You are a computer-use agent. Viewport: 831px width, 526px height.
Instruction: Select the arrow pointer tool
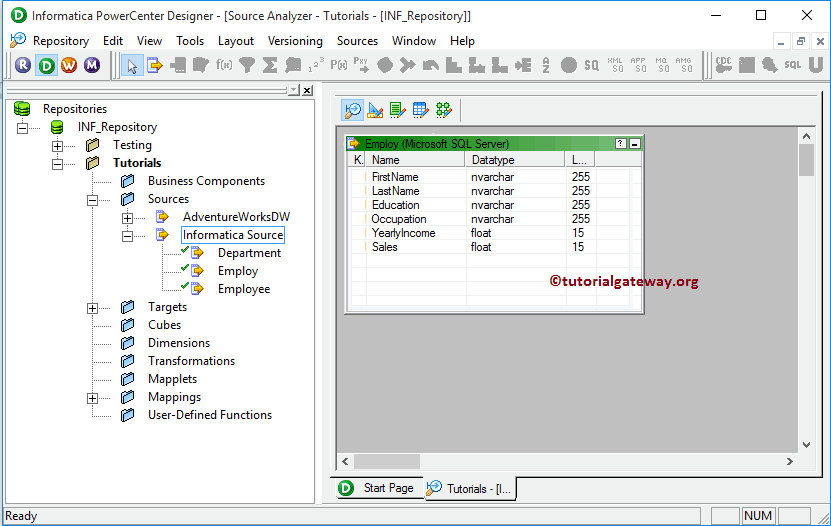click(x=132, y=66)
